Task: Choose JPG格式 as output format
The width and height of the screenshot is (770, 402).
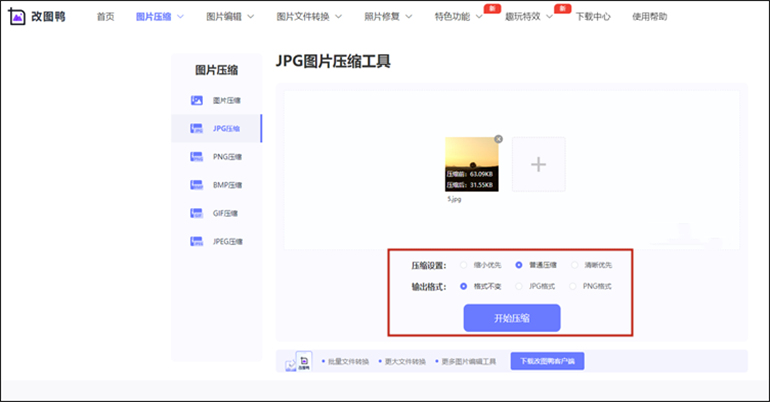Action: [x=519, y=286]
